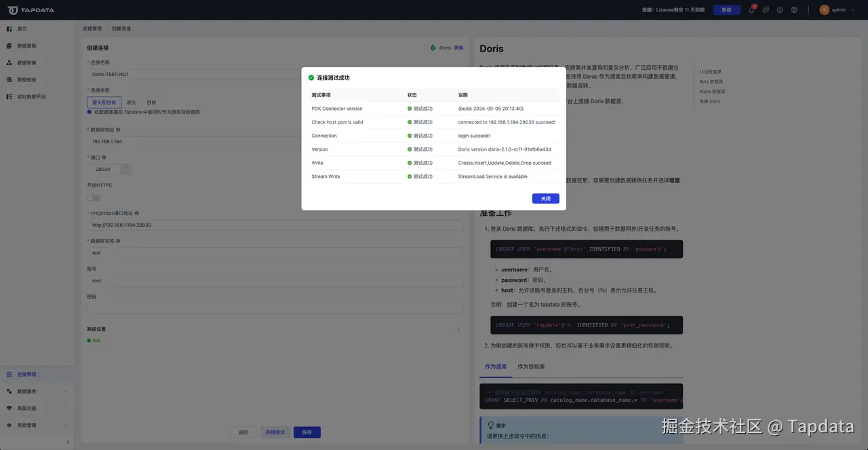868x450 pixels.
Task: Toggle the 开启HTTPS switch
Action: [x=94, y=198]
